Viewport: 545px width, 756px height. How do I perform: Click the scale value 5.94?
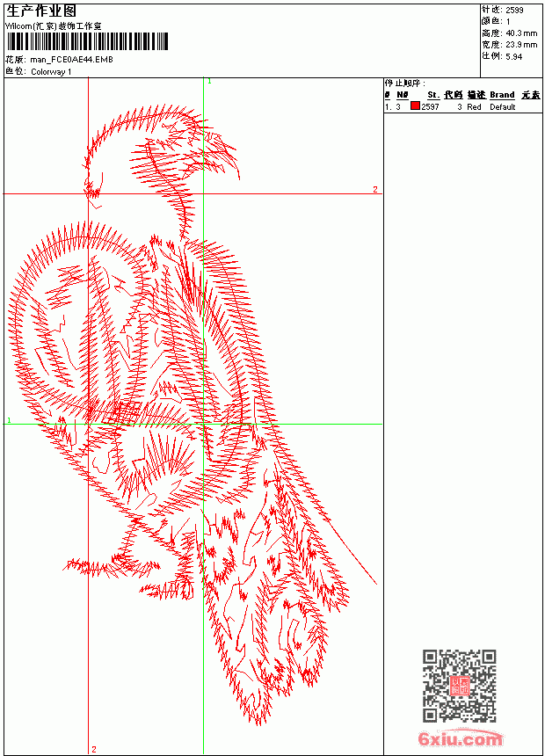[x=513, y=56]
